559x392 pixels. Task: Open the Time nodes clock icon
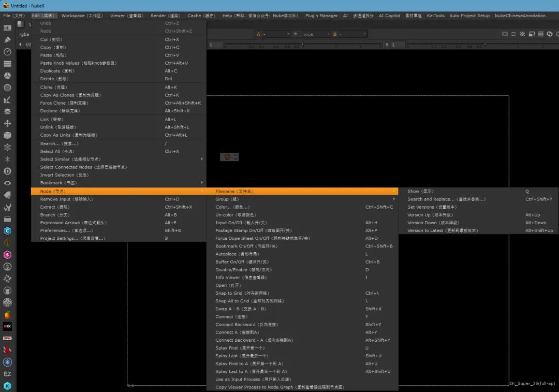pos(7,52)
